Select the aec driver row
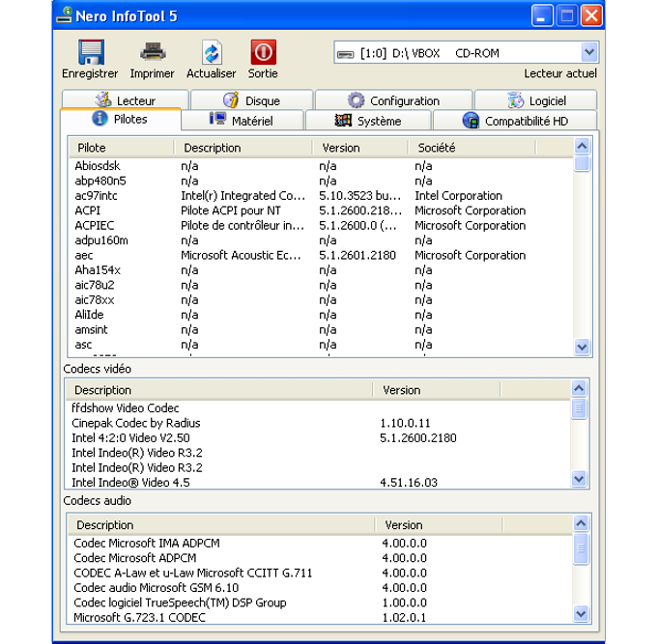657x644 pixels. pos(321,255)
